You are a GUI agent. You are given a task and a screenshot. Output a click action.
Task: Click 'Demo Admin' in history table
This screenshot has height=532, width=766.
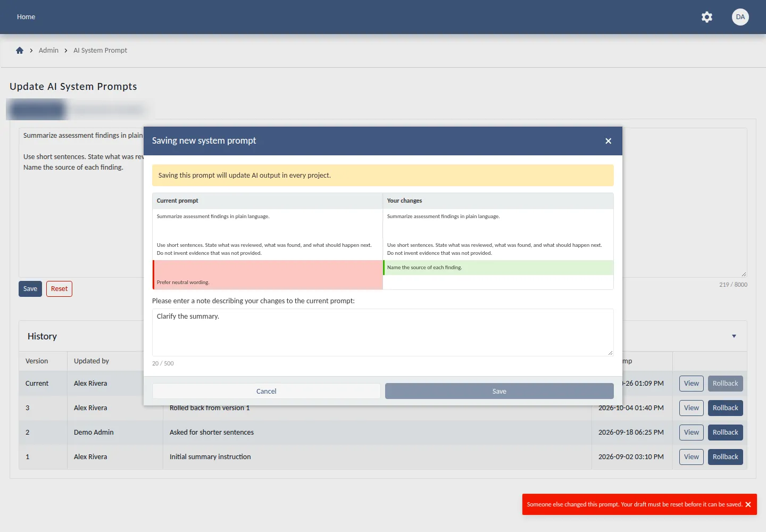(94, 433)
